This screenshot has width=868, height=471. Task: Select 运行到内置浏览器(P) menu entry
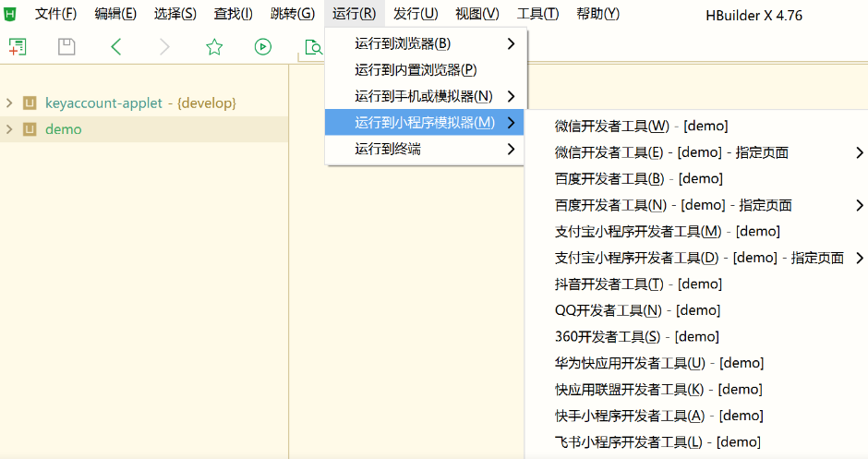tap(416, 69)
